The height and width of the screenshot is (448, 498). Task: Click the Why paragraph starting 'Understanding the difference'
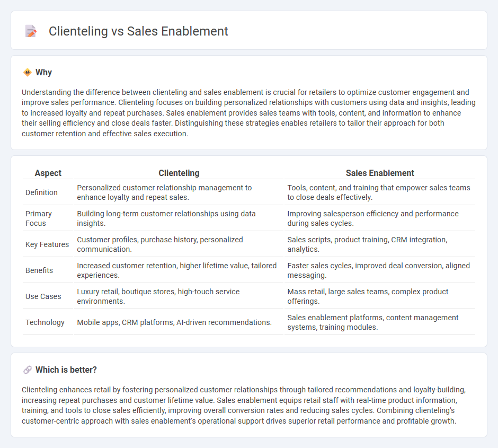[x=248, y=113]
